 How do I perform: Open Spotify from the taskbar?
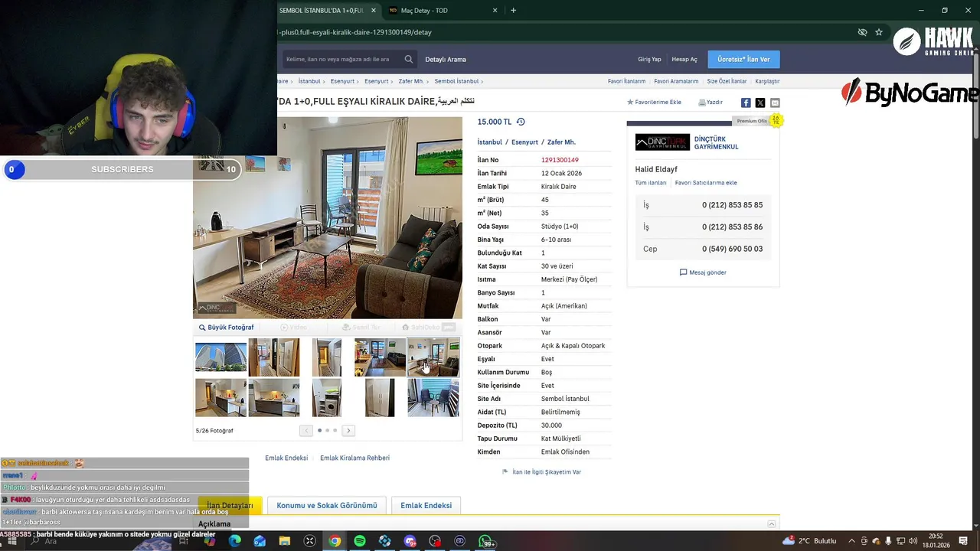click(x=360, y=541)
